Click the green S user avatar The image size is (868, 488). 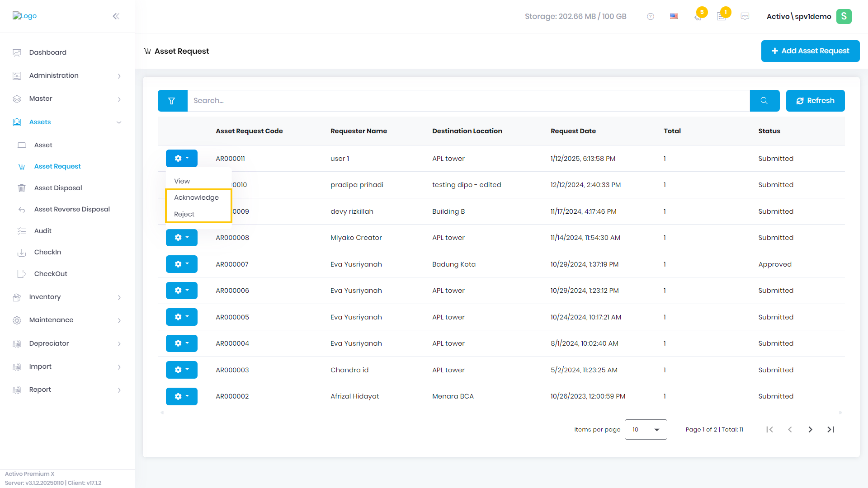click(844, 16)
